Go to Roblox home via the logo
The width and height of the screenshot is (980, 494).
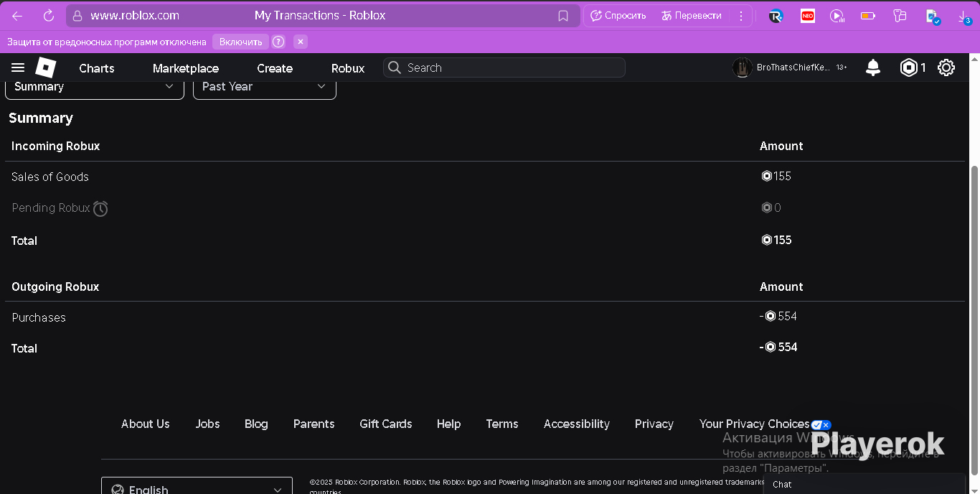point(46,67)
